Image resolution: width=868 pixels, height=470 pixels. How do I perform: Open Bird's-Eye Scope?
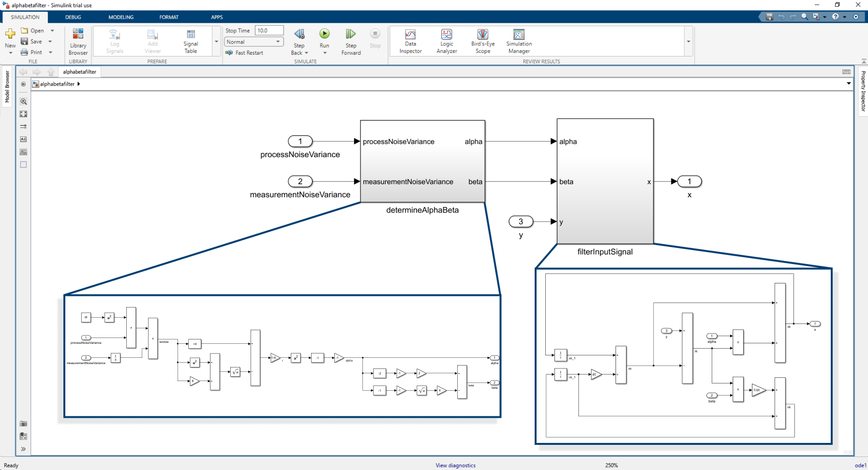point(483,42)
